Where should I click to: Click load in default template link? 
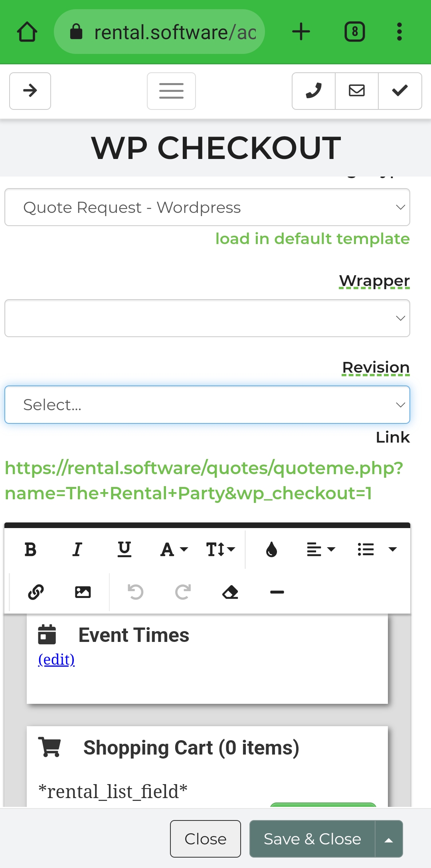point(312,239)
